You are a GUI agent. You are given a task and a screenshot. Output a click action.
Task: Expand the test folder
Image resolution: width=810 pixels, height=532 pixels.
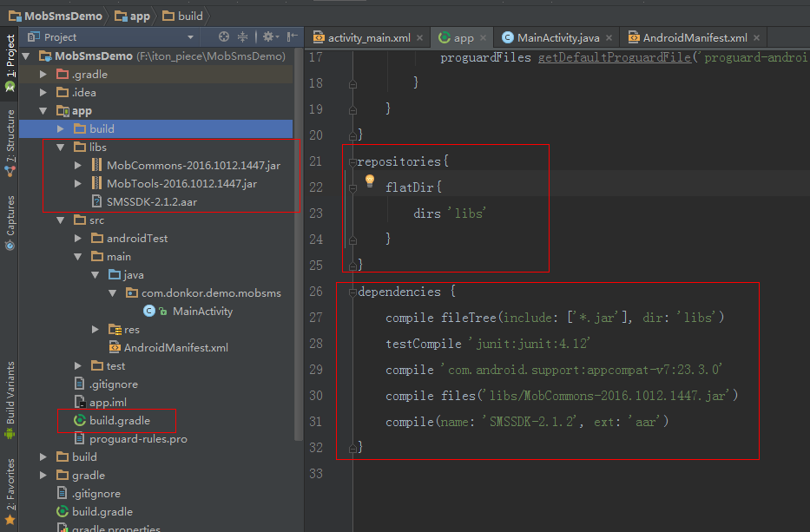click(x=78, y=365)
